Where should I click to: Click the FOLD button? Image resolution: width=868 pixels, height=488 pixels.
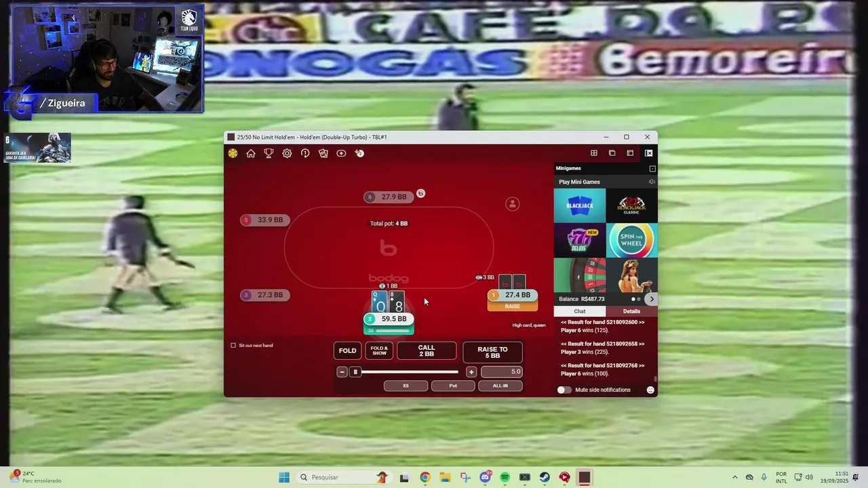pos(347,350)
